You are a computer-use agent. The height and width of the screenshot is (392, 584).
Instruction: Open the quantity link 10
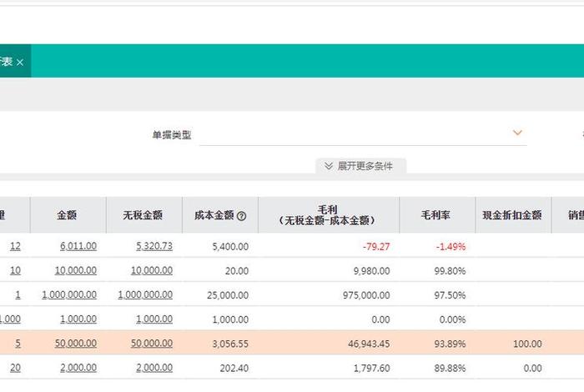click(x=15, y=270)
